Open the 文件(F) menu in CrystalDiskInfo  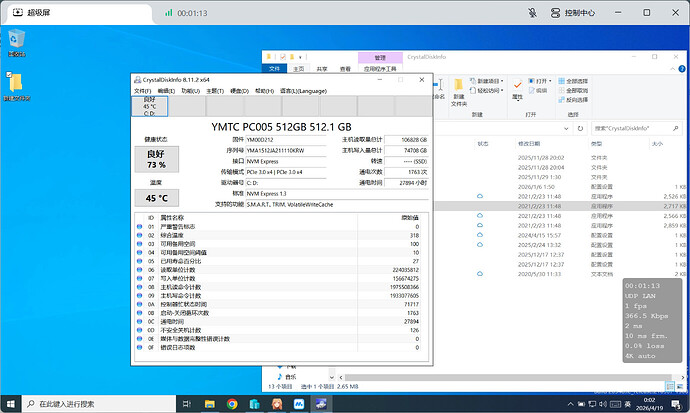coord(142,91)
